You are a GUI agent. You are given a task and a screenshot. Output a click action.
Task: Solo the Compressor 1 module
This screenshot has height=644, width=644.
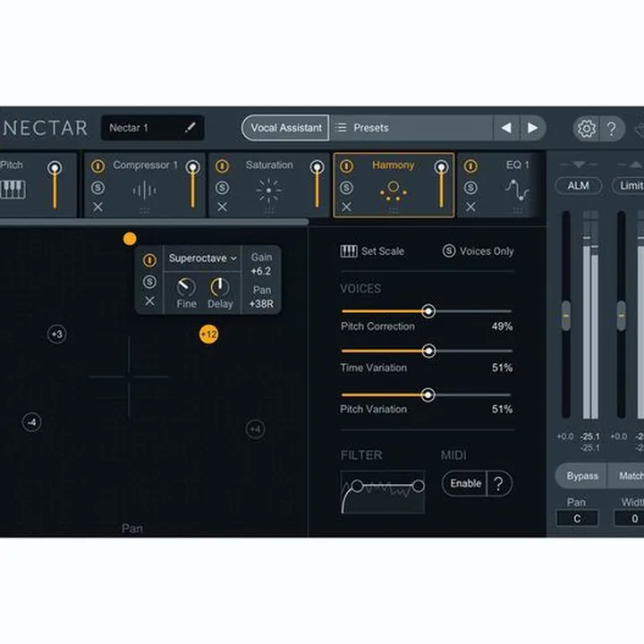97,188
